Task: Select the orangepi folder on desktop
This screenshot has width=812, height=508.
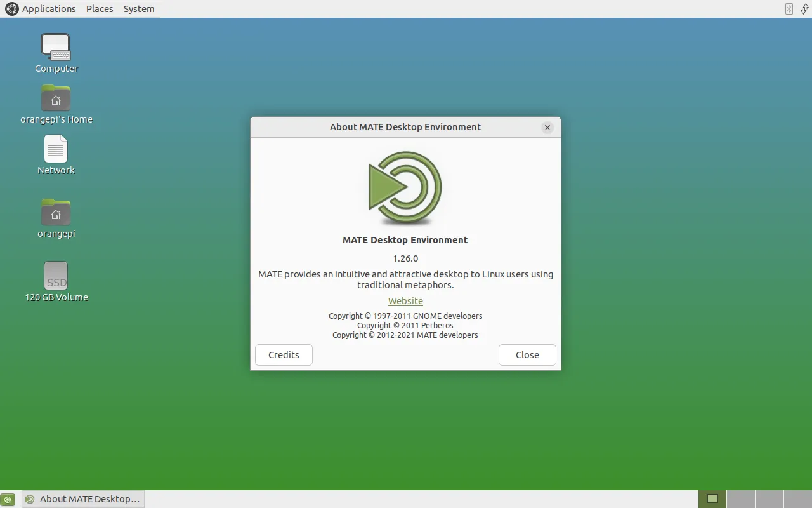Action: (56, 213)
